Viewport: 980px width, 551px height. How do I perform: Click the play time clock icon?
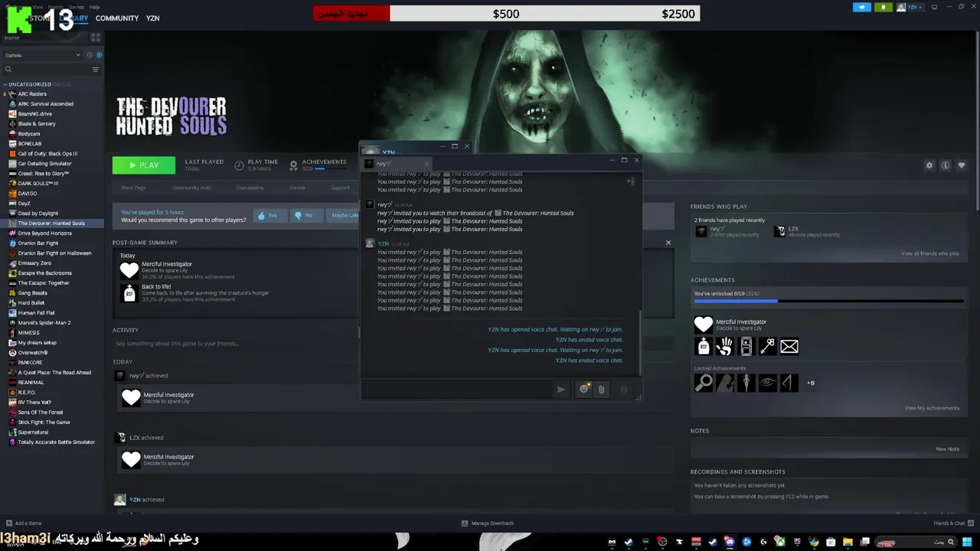(x=239, y=165)
